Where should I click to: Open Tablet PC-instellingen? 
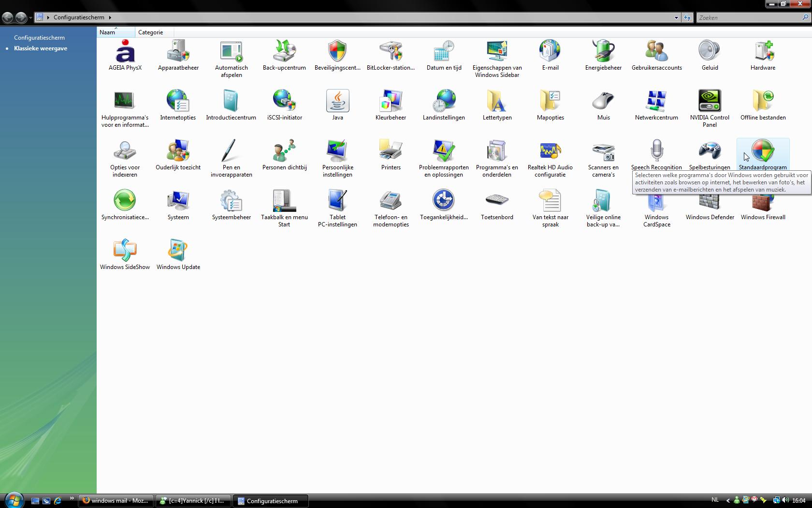click(x=337, y=209)
